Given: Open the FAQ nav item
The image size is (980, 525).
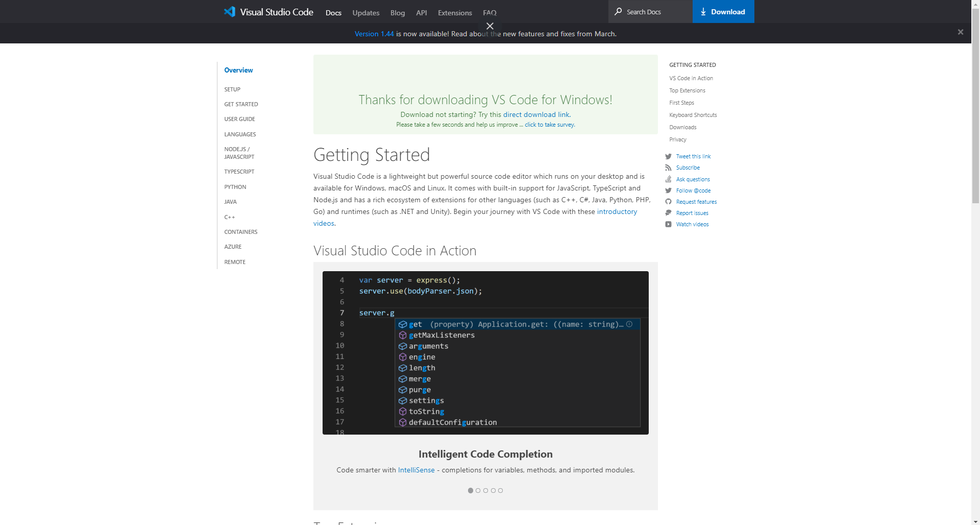Looking at the screenshot, I should pos(490,13).
